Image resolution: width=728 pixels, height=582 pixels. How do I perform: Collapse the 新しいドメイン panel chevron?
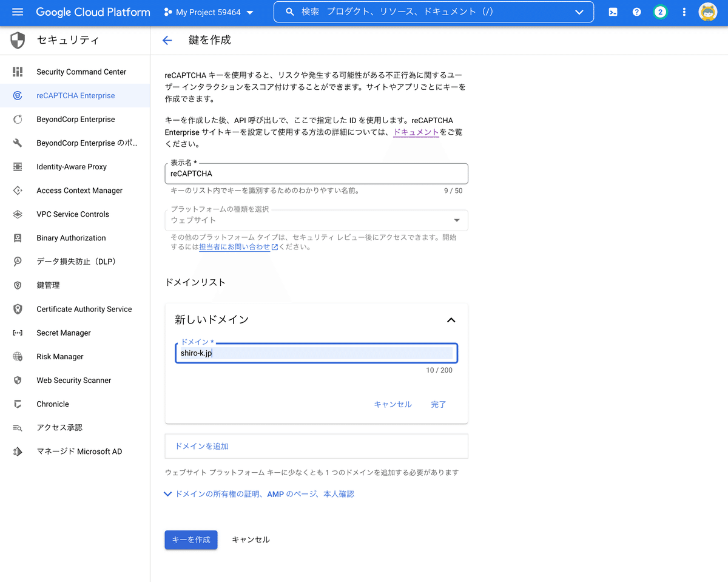coord(451,320)
